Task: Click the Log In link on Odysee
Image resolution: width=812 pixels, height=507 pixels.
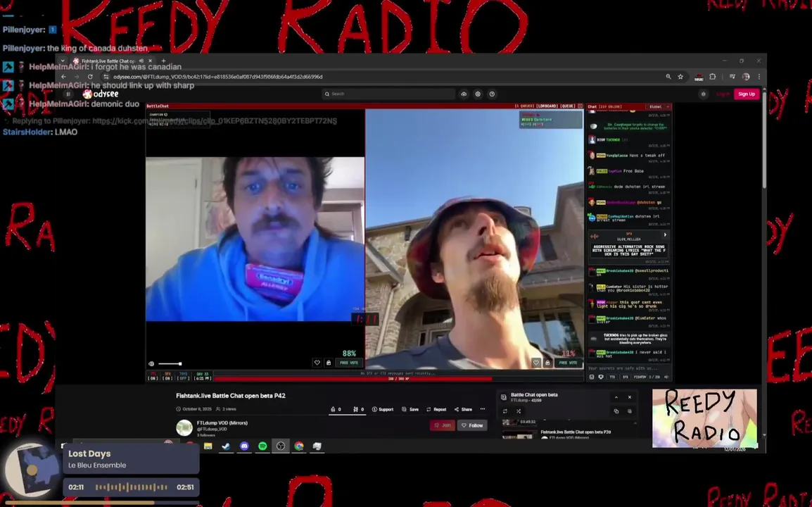Action: click(x=723, y=94)
